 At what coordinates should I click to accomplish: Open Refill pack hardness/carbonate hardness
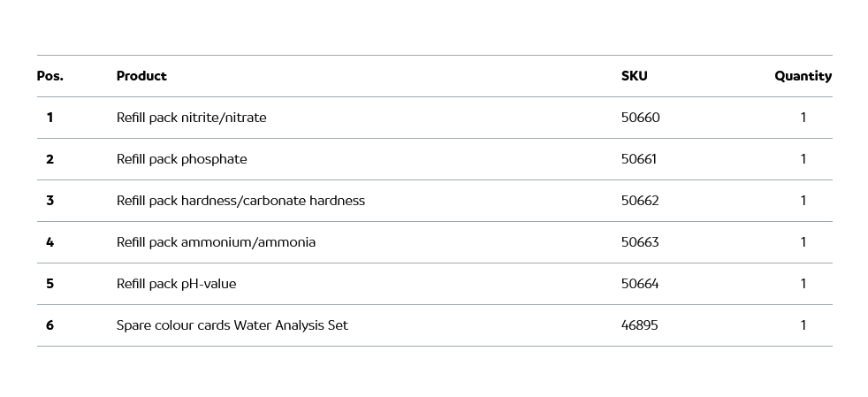[x=240, y=201]
